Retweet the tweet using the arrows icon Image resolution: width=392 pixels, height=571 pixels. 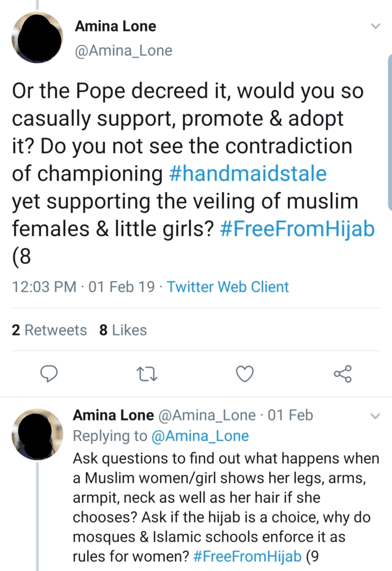pos(146,374)
